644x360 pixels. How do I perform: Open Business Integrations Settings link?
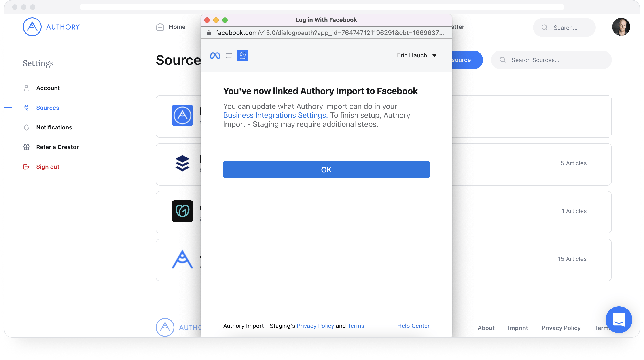click(274, 115)
